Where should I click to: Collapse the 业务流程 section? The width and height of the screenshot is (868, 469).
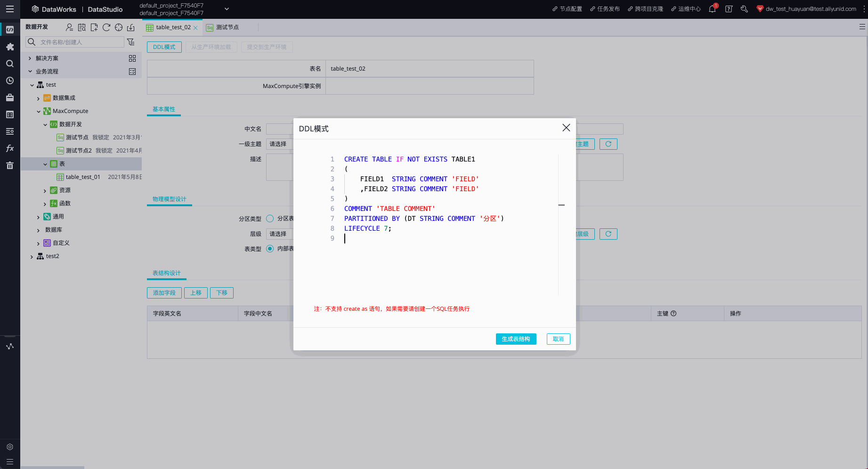(30, 72)
